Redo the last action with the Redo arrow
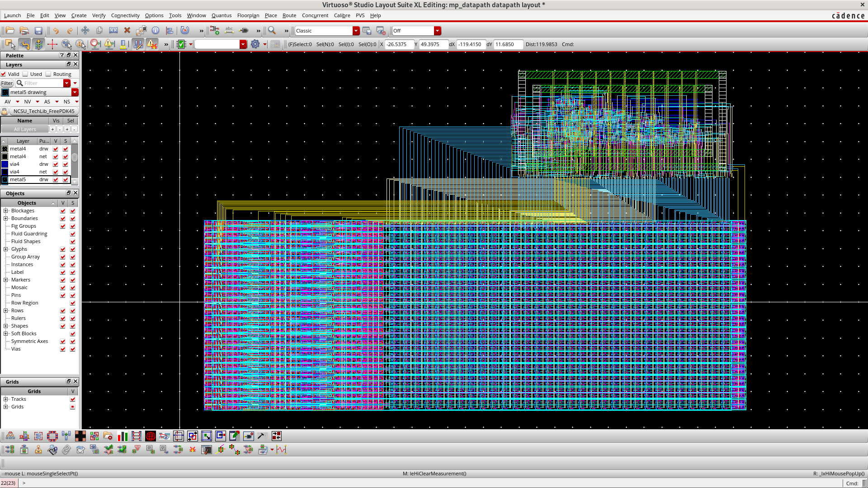This screenshot has width=868, height=488. [70, 31]
